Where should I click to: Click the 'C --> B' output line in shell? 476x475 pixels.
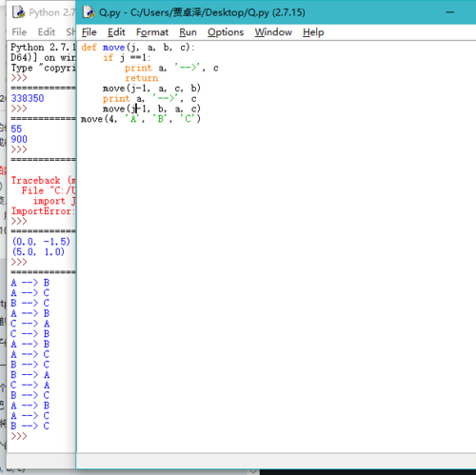30,333
